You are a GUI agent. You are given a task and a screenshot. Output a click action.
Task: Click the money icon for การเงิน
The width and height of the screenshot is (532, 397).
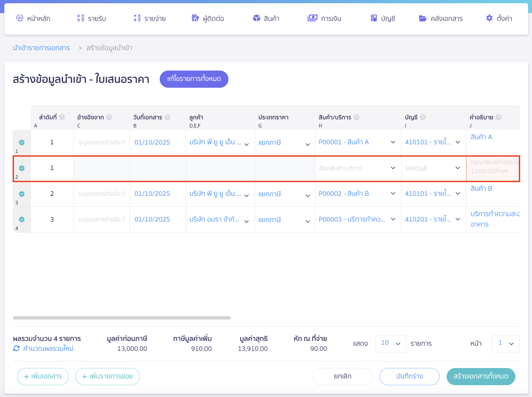pyautogui.click(x=312, y=18)
